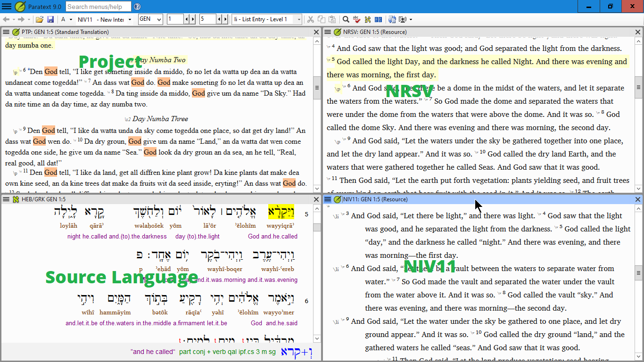This screenshot has height=362, width=644.
Task: Open a project with the folder icon
Action: tap(40, 19)
